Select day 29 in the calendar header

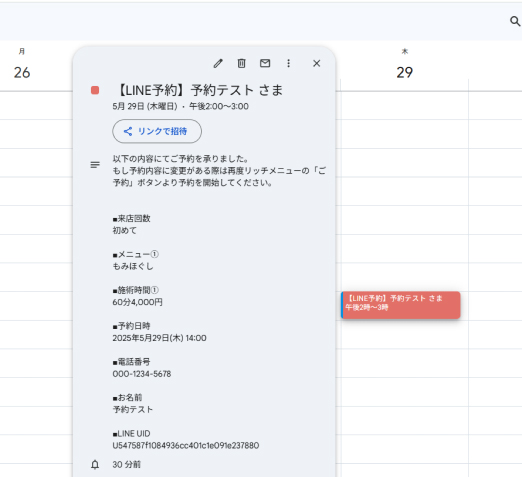[405, 73]
